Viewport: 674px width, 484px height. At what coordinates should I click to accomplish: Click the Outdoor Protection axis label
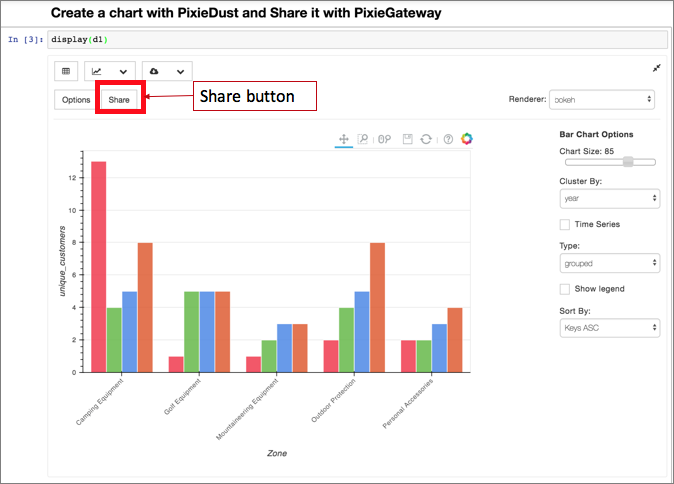pos(334,400)
